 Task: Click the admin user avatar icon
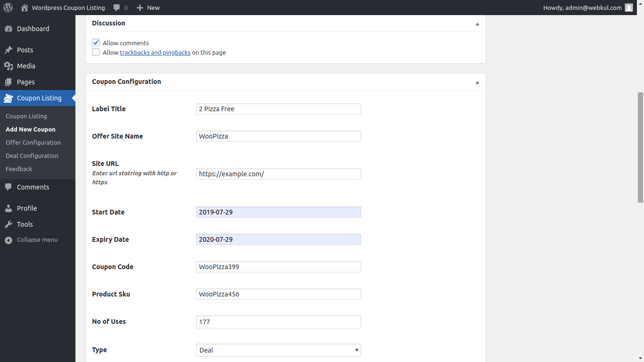(629, 8)
